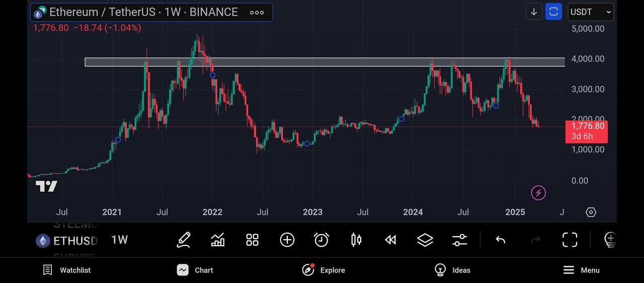Tap the TradingView logo on the chart
Screen dimensions: 644x283
tap(46, 186)
